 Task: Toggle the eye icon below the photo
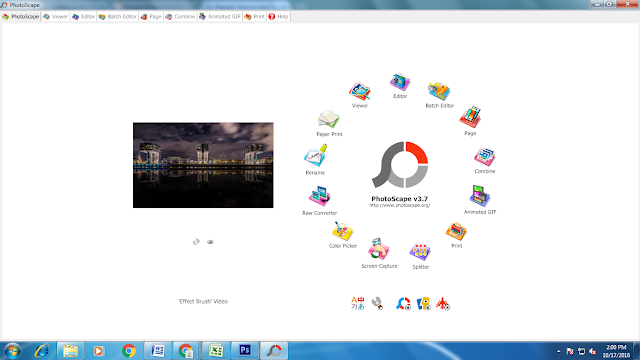[x=210, y=242]
